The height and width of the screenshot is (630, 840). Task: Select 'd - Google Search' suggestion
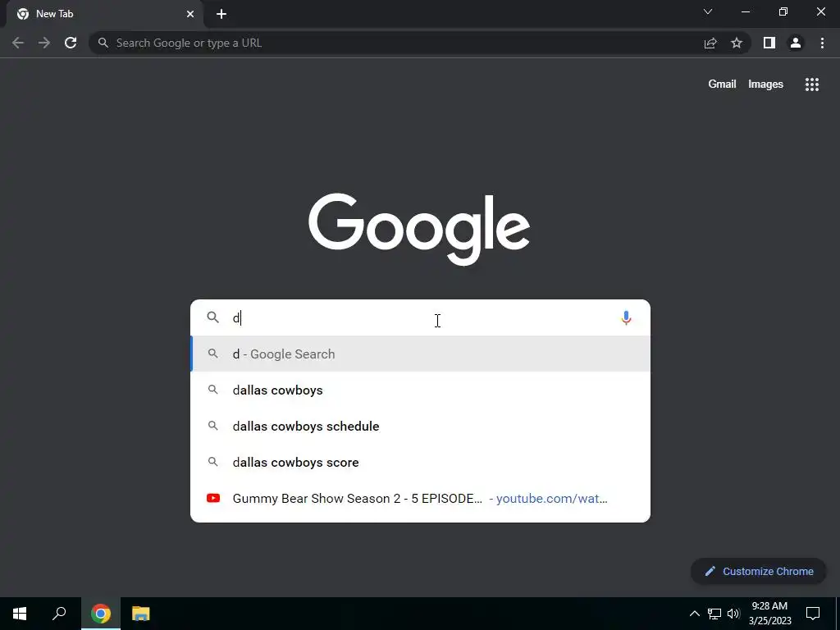pyautogui.click(x=421, y=354)
